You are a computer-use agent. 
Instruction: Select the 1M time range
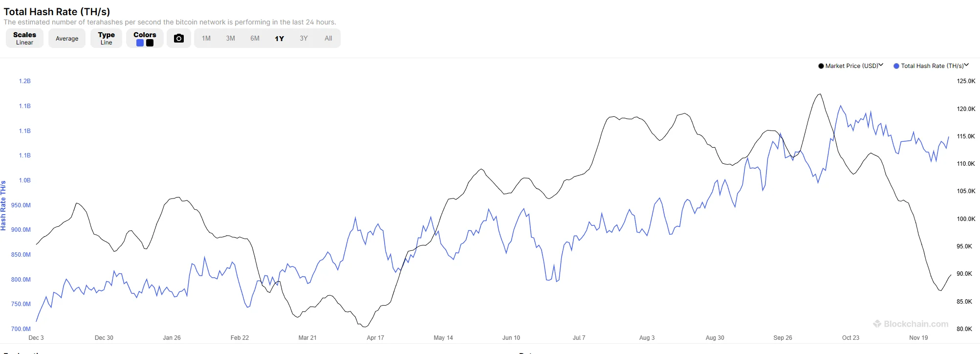pyautogui.click(x=206, y=39)
